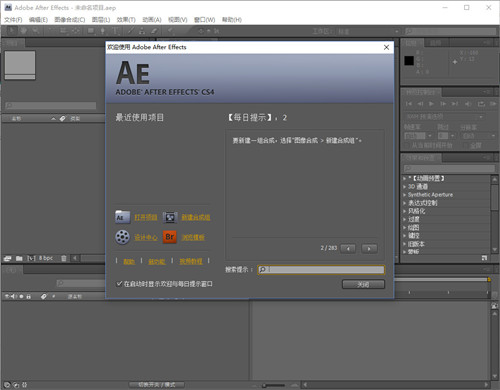Image resolution: width=500 pixels, height=390 pixels.
Task: Show previous daily tip with left arrow
Action: click(x=348, y=248)
